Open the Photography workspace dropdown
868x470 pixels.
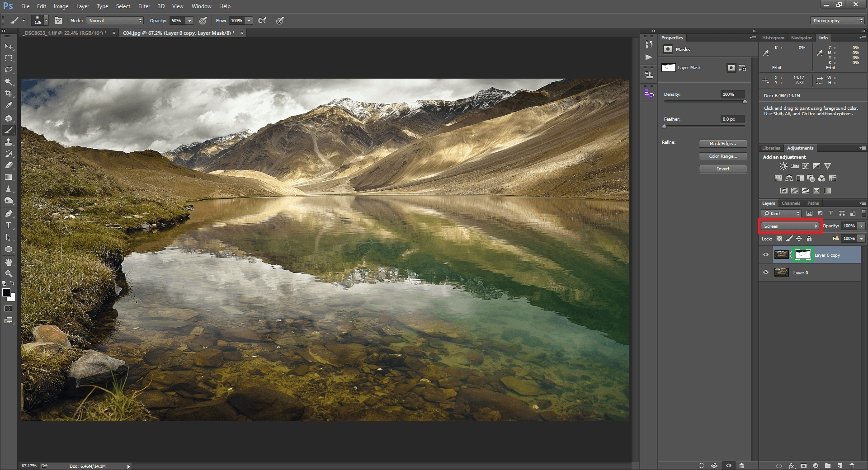pyautogui.click(x=837, y=21)
